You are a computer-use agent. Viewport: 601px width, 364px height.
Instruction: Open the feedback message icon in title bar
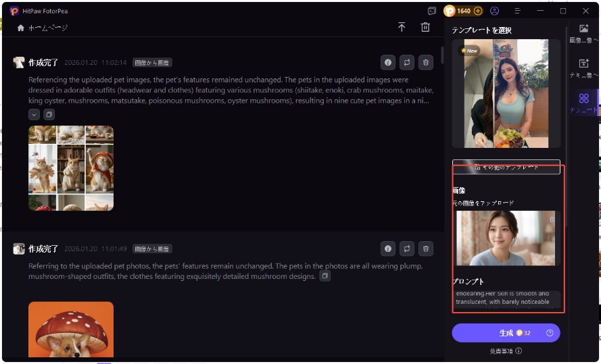432,11
